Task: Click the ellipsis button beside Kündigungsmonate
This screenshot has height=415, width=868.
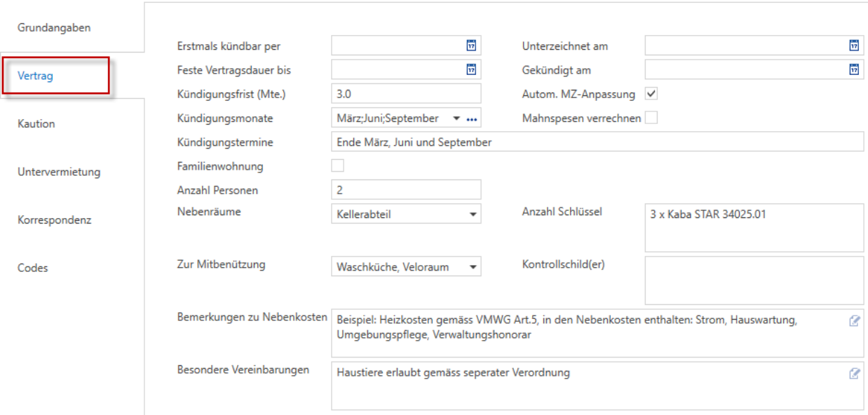Action: [x=471, y=118]
